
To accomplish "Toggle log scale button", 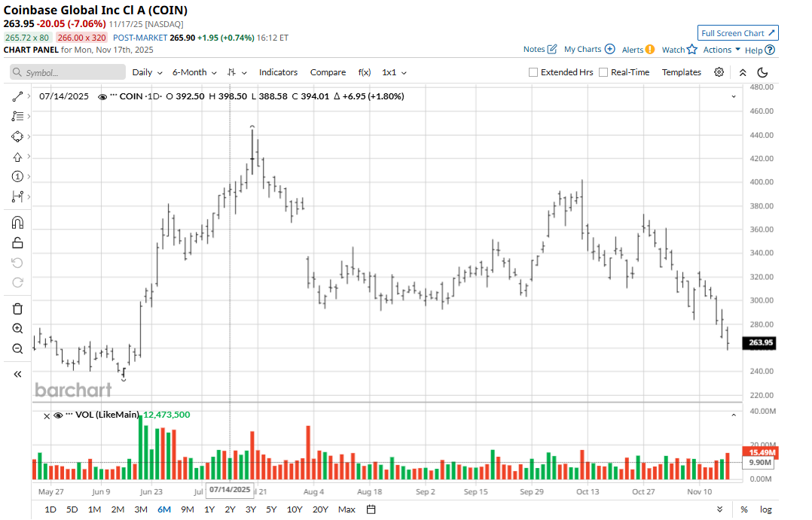I will click(x=765, y=509).
